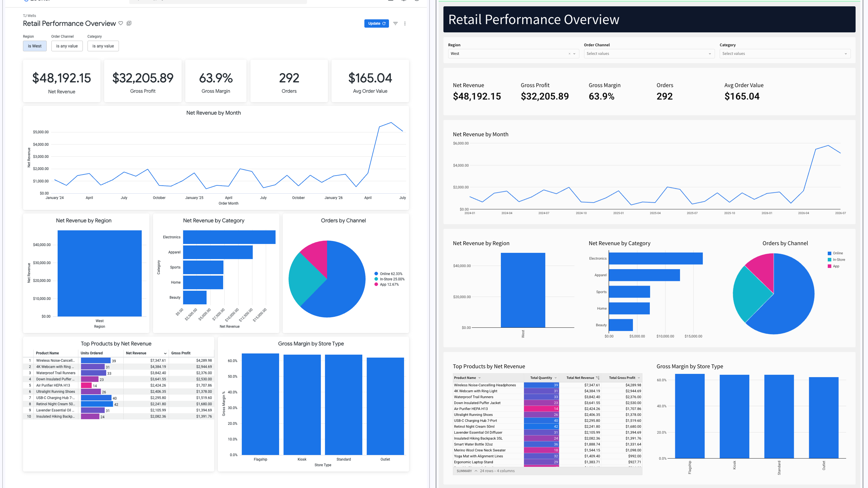The image size is (868, 488).
Task: Click the In-Store legend square in right pie
Action: [829, 260]
